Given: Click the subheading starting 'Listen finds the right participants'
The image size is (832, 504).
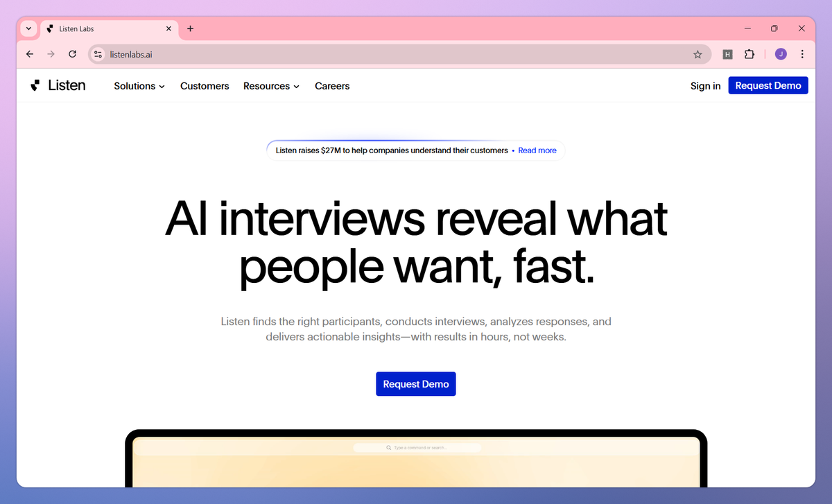Looking at the screenshot, I should 416,329.
